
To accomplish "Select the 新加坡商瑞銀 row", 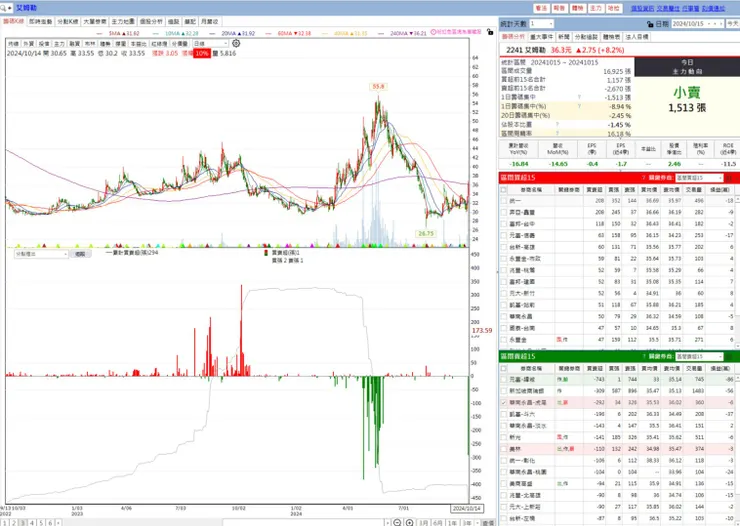I will pyautogui.click(x=619, y=391).
